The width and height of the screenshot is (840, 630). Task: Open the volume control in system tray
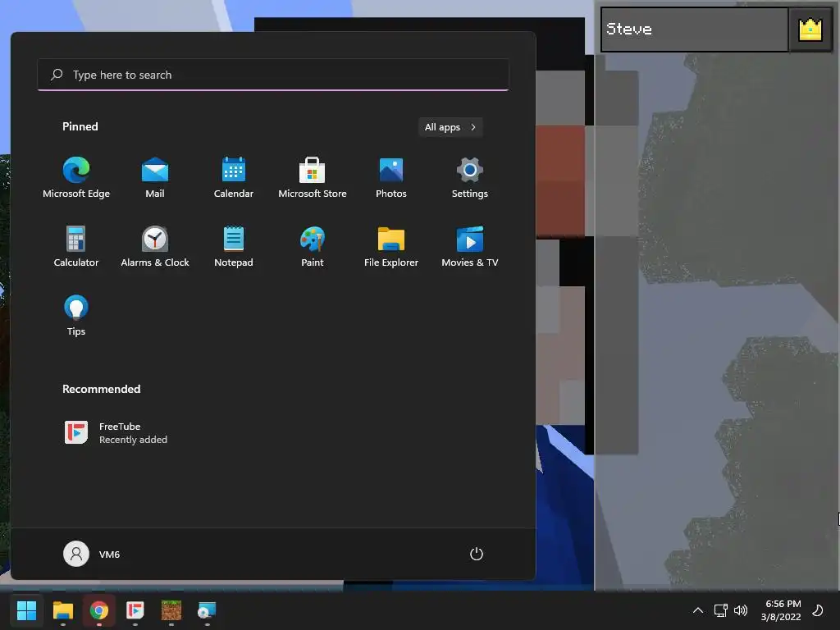click(741, 610)
